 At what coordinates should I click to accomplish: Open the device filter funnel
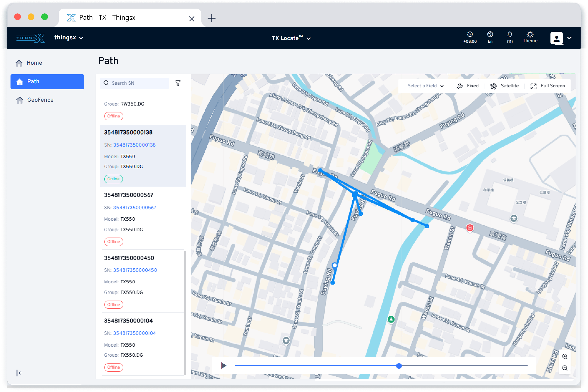point(178,83)
